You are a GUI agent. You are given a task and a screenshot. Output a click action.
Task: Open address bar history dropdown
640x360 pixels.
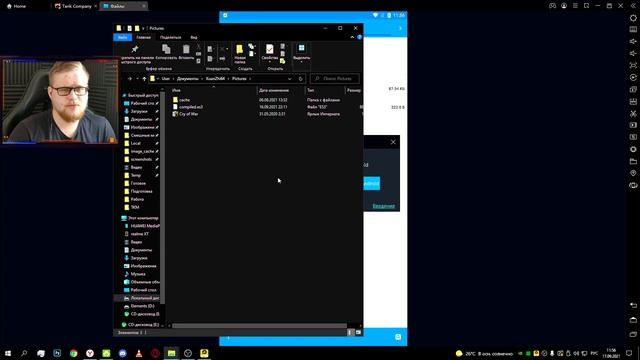pos(289,79)
